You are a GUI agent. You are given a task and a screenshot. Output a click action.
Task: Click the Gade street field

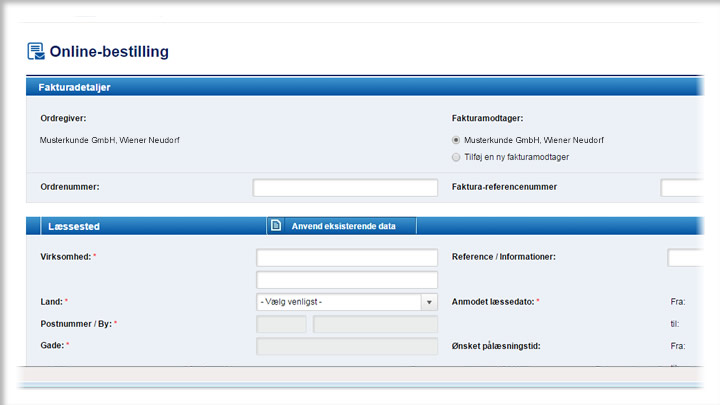(x=347, y=346)
